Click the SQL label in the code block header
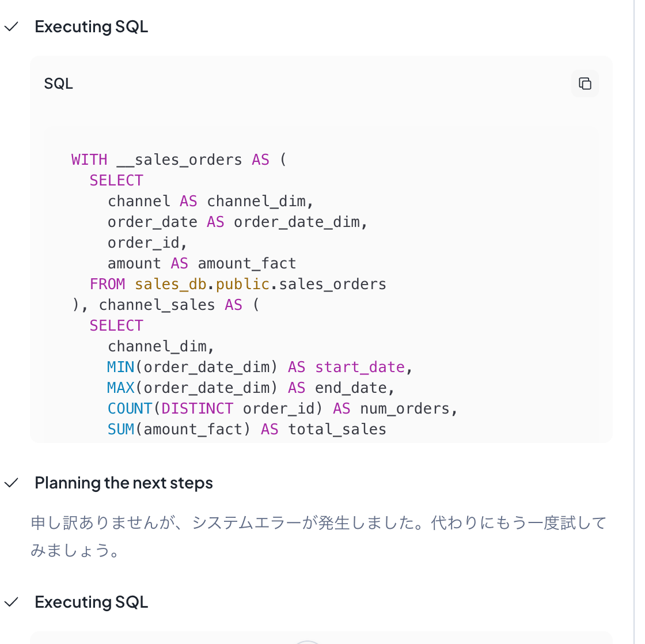 coord(58,84)
